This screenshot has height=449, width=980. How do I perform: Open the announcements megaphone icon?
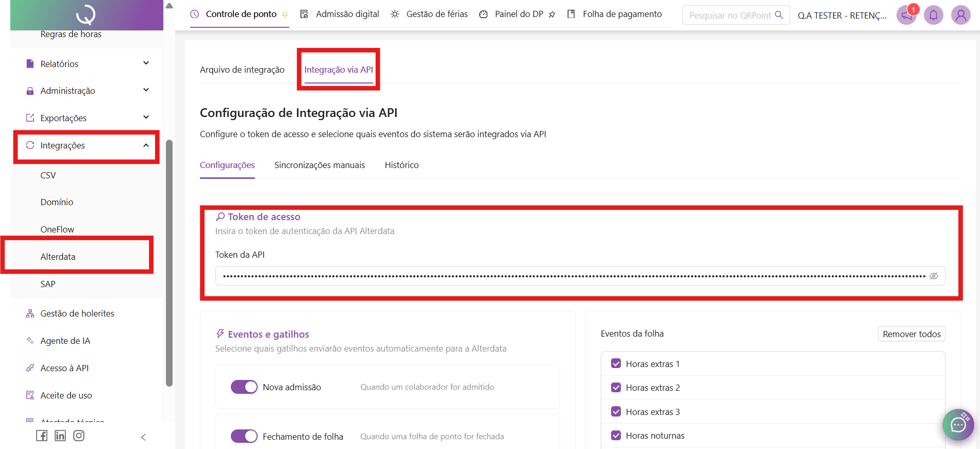click(906, 15)
